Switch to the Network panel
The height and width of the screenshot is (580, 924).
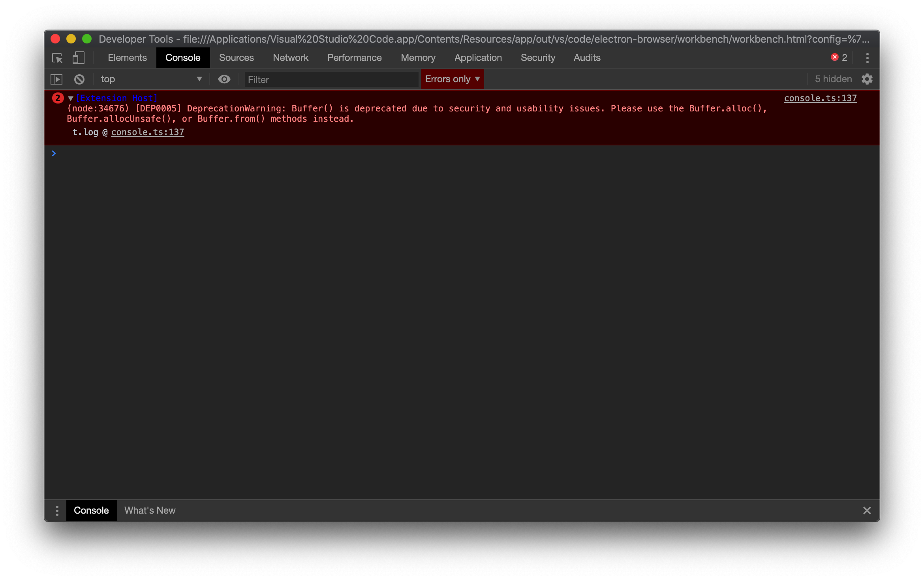pos(290,58)
